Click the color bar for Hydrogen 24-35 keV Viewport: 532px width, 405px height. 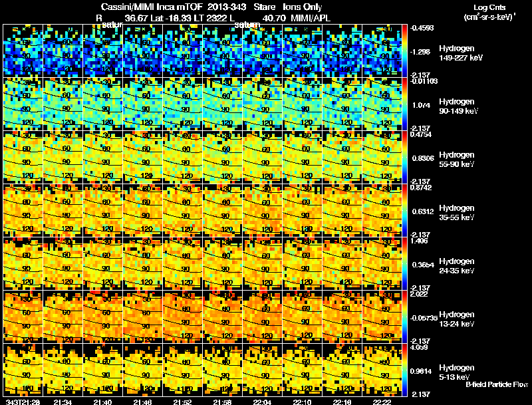404,264
